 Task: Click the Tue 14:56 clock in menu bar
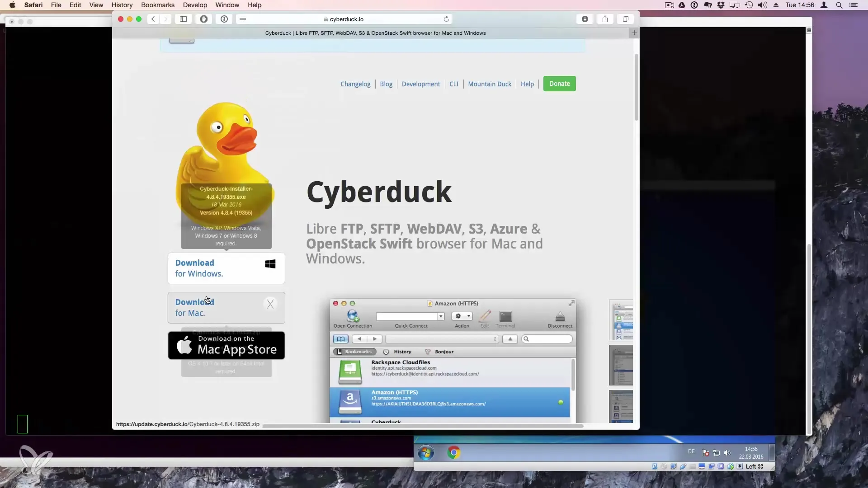(x=800, y=5)
